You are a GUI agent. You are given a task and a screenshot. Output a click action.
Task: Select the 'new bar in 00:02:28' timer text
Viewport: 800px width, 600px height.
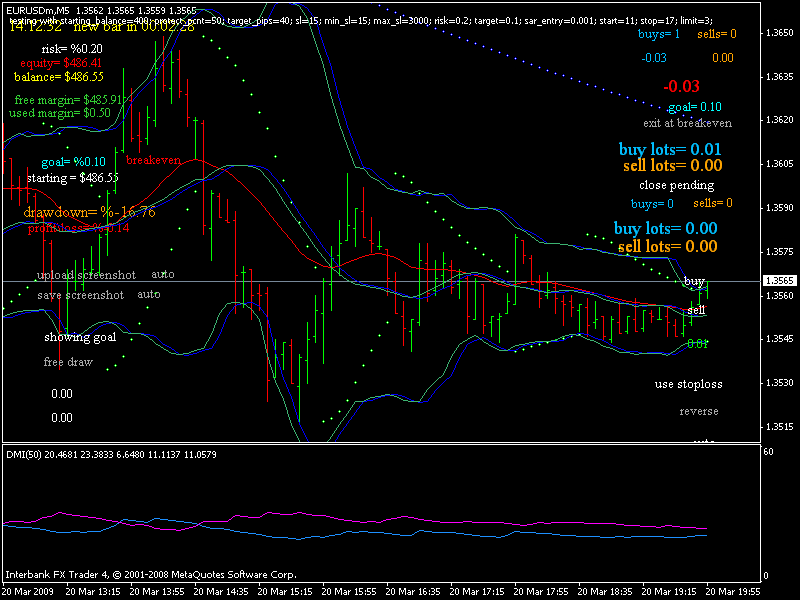[x=134, y=27]
